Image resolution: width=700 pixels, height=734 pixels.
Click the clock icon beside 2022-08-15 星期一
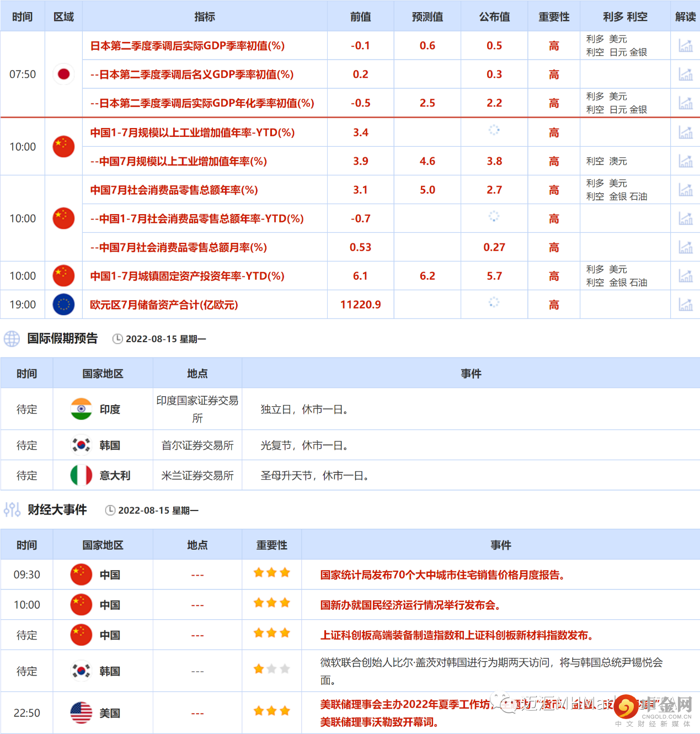(117, 339)
